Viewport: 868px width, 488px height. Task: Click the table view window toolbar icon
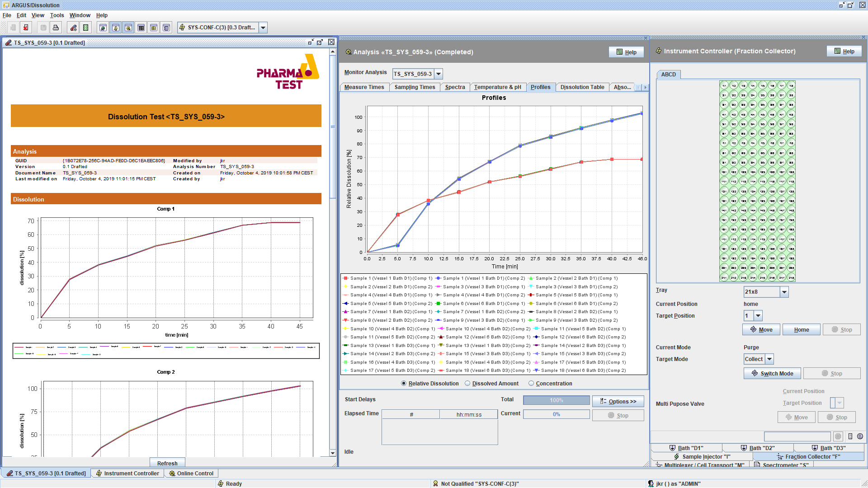point(141,28)
